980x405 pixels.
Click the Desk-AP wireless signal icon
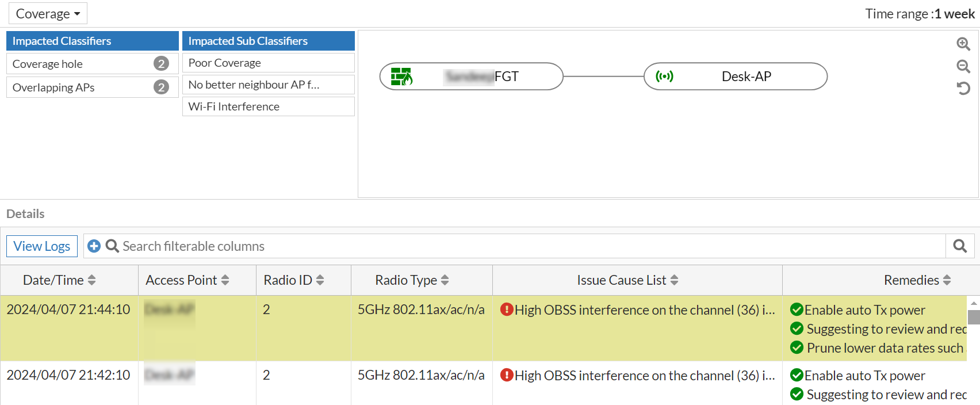coord(664,77)
